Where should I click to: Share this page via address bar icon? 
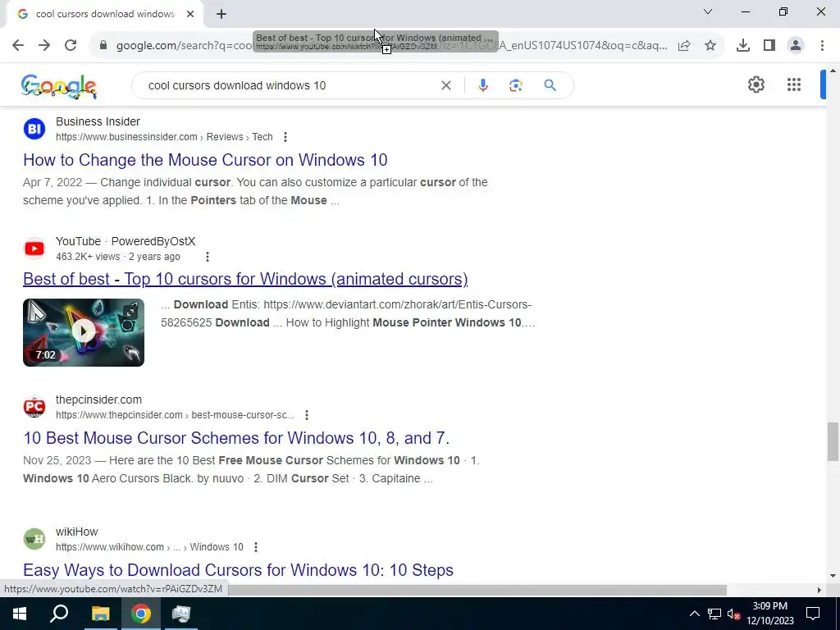[x=684, y=46]
